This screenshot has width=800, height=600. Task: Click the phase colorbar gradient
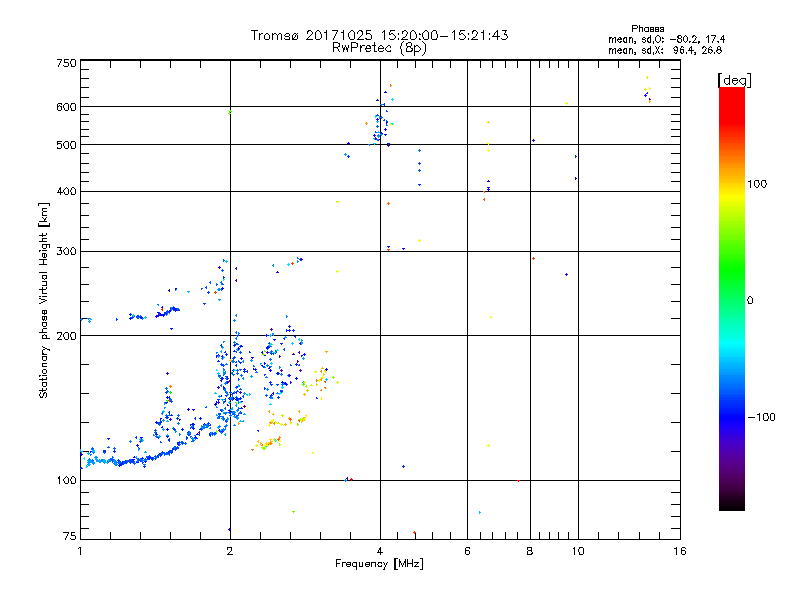pyautogui.click(x=732, y=298)
